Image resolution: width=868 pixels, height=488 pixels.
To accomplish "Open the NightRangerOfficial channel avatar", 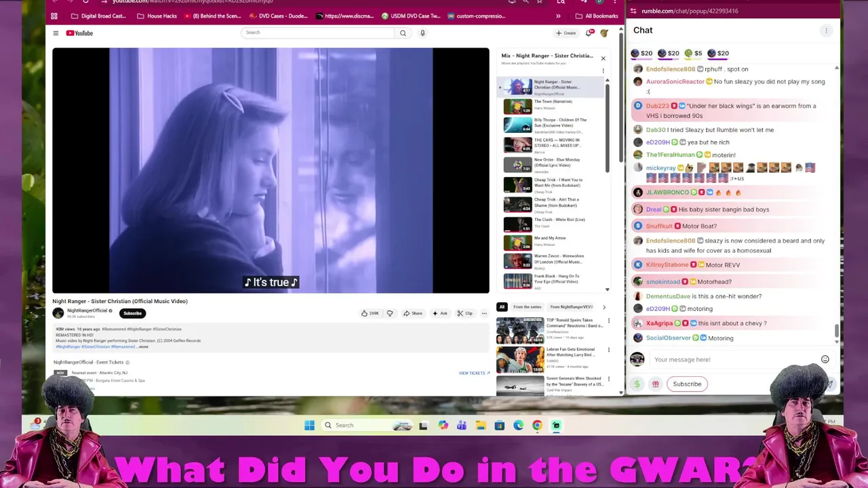I will 58,312.
